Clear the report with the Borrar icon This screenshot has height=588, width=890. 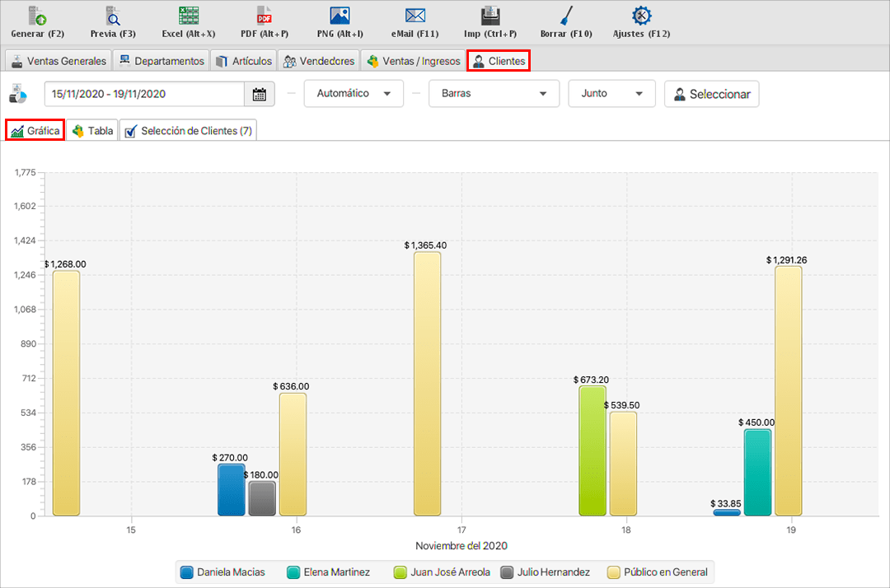pyautogui.click(x=566, y=16)
